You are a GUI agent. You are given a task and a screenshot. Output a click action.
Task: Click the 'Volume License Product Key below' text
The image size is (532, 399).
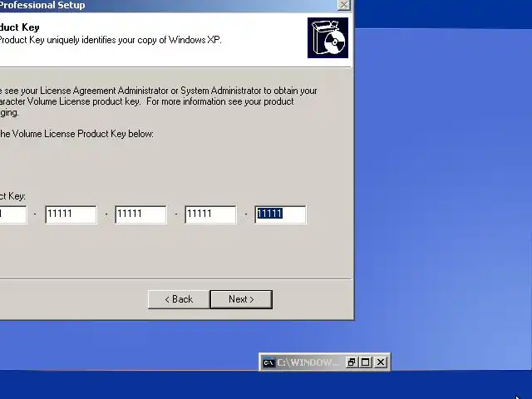tap(83, 134)
